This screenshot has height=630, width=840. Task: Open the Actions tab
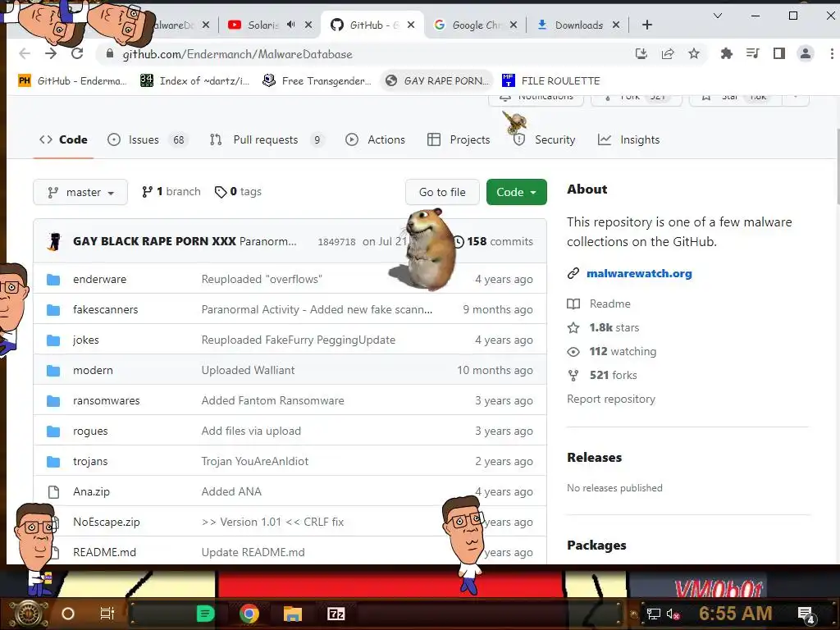tap(376, 139)
